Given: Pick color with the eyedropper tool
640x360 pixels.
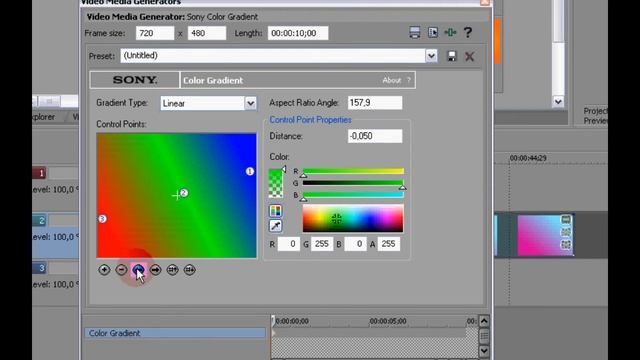Looking at the screenshot, I should pyautogui.click(x=276, y=226).
